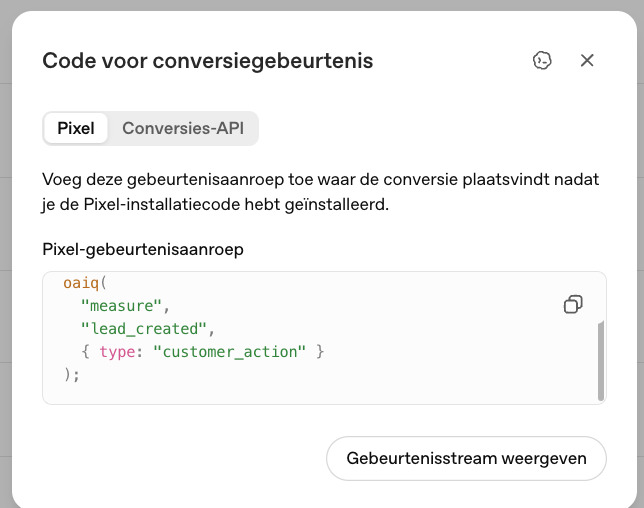Open the Codex assistant icon in dialog header
644x508 pixels.
click(542, 61)
